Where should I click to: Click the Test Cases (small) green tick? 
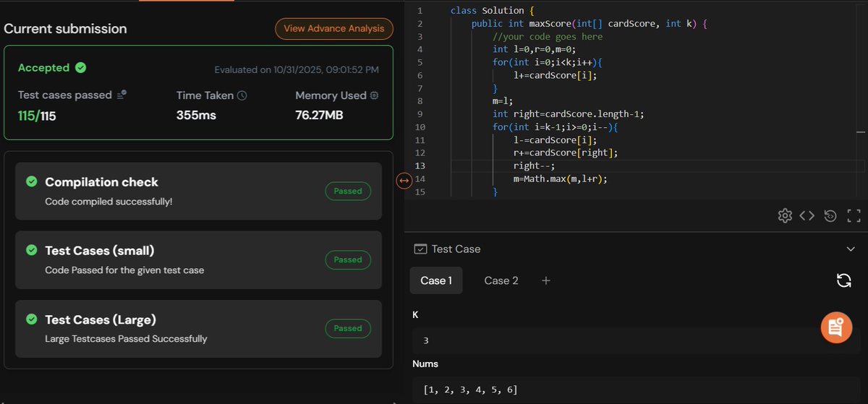pyautogui.click(x=31, y=250)
